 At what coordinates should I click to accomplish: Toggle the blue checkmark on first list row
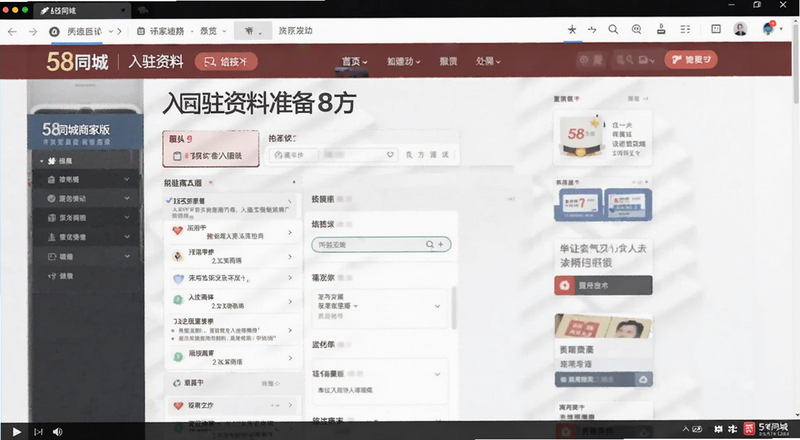pos(169,201)
